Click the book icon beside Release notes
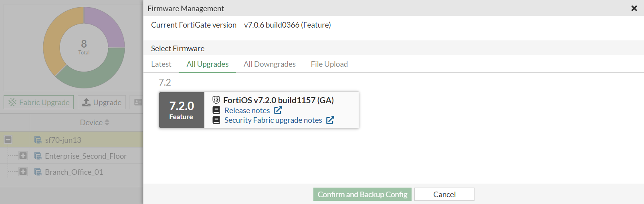The width and height of the screenshot is (644, 204). [x=216, y=110]
